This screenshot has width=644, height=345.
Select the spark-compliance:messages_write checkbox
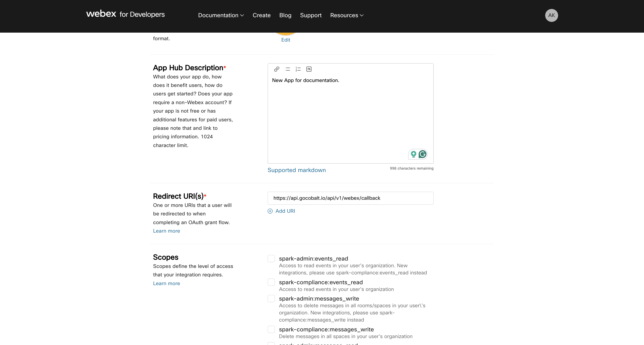coord(271,329)
